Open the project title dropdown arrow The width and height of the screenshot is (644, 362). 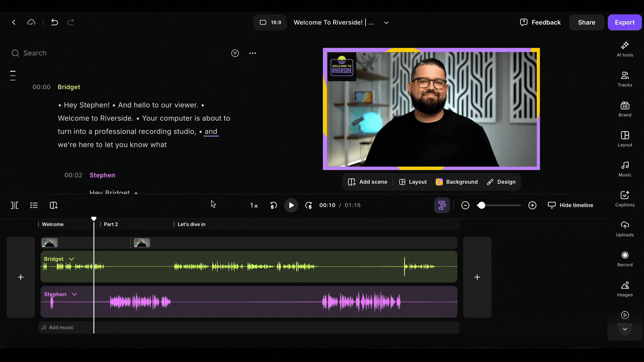(x=386, y=22)
